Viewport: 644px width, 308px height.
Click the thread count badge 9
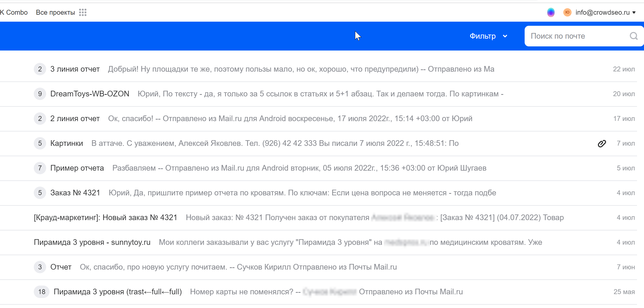coord(40,94)
